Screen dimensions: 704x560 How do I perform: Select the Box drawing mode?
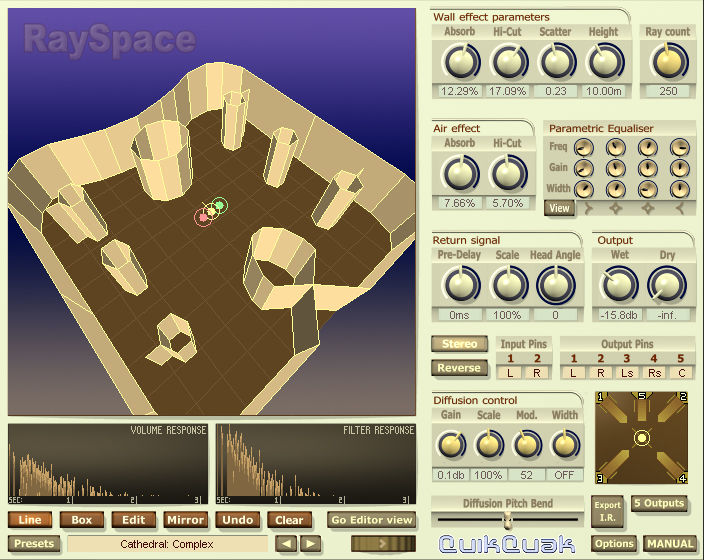pos(81,520)
